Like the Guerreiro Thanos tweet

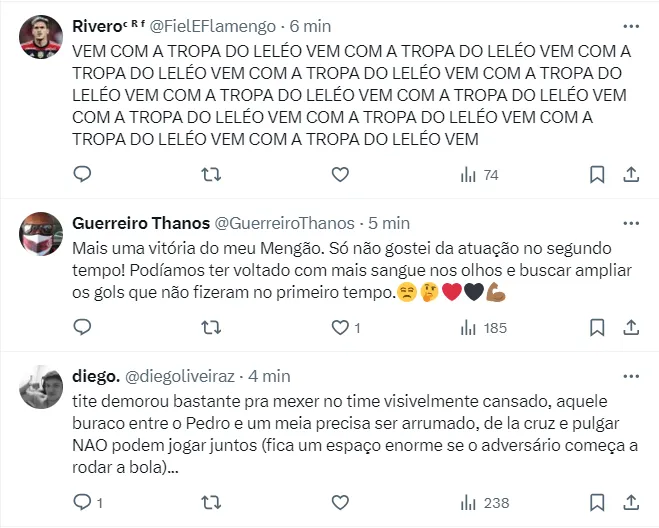click(340, 327)
